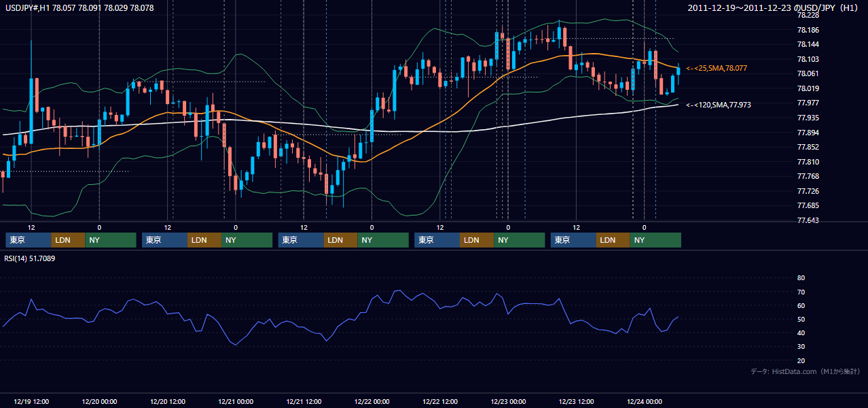Click price axis label 77.726
The height and width of the screenshot is (408, 868).
[x=808, y=191]
